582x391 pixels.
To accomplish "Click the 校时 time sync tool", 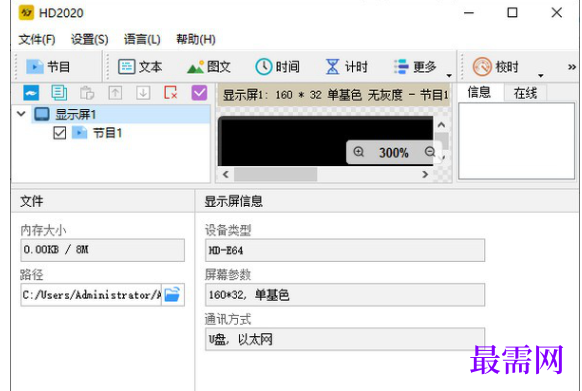I will 496,67.
